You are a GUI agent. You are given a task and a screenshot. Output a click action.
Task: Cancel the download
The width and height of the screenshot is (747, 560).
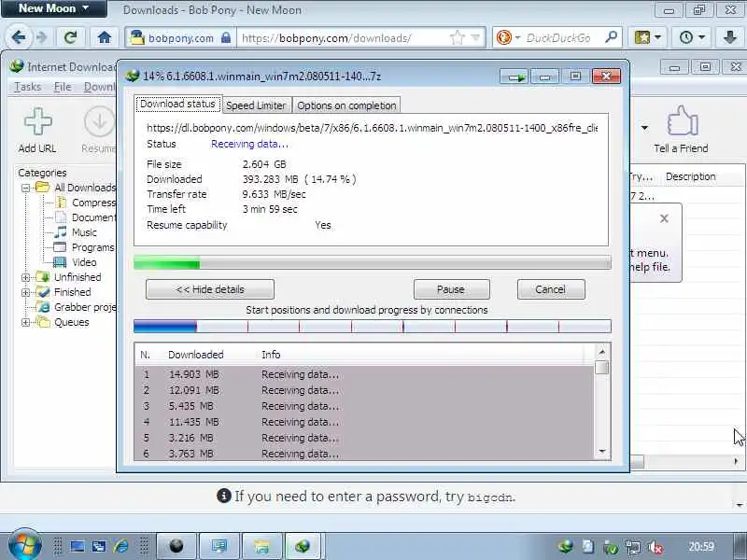551,289
